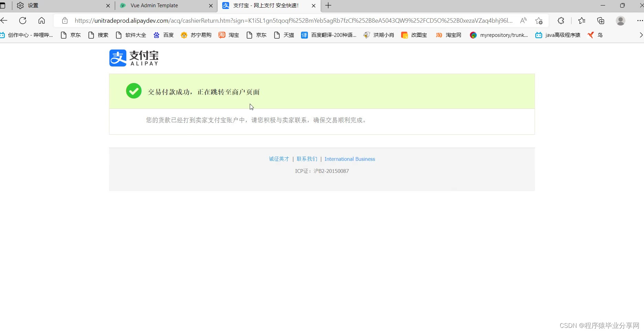Open browser settings and more menu
The height and width of the screenshot is (332, 644).
click(x=640, y=21)
